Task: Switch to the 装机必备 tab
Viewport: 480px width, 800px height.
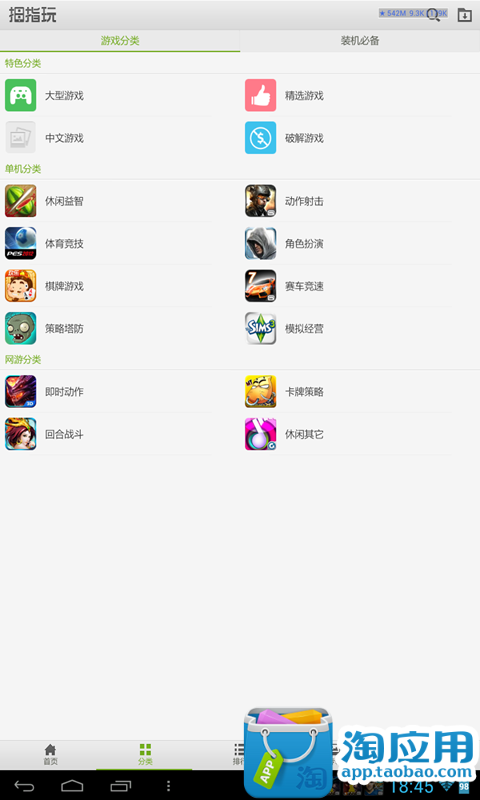Action: pos(360,41)
